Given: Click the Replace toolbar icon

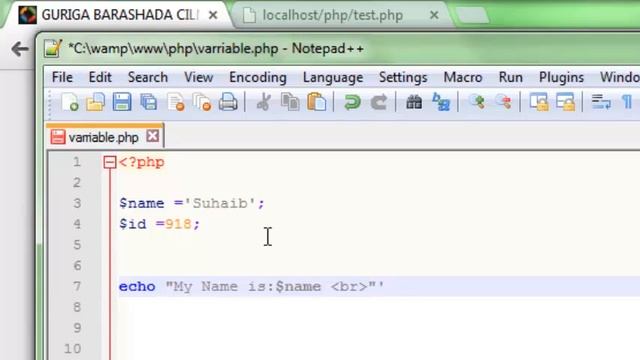Looking at the screenshot, I should pyautogui.click(x=441, y=102).
